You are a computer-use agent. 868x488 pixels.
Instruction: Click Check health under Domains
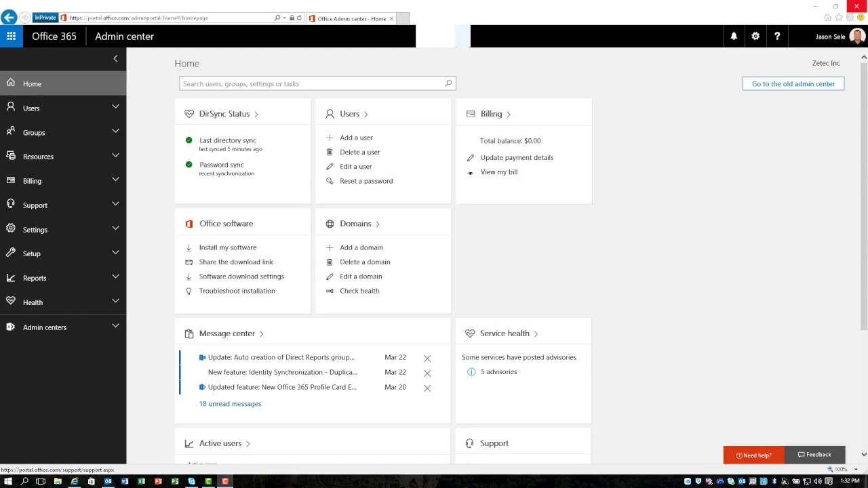pos(359,291)
